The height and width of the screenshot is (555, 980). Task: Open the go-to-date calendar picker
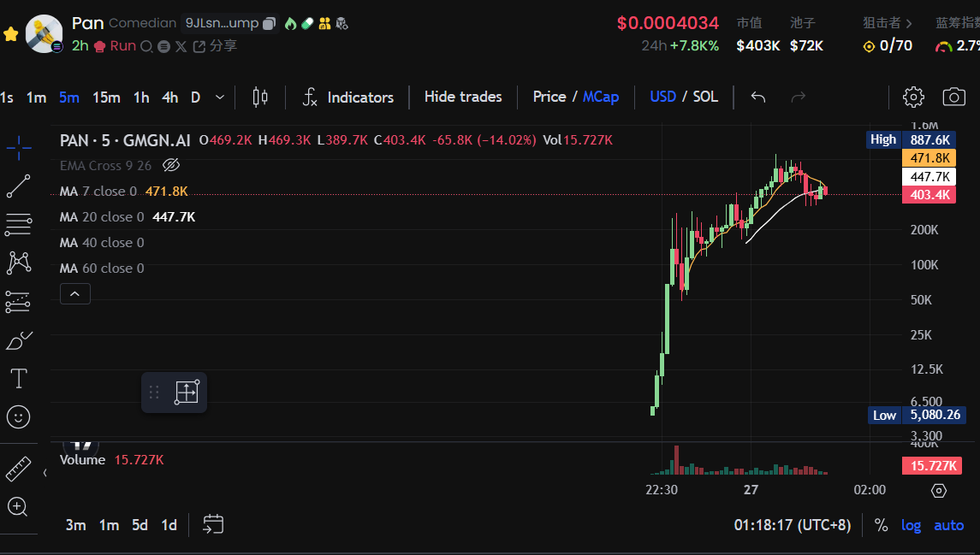(213, 524)
